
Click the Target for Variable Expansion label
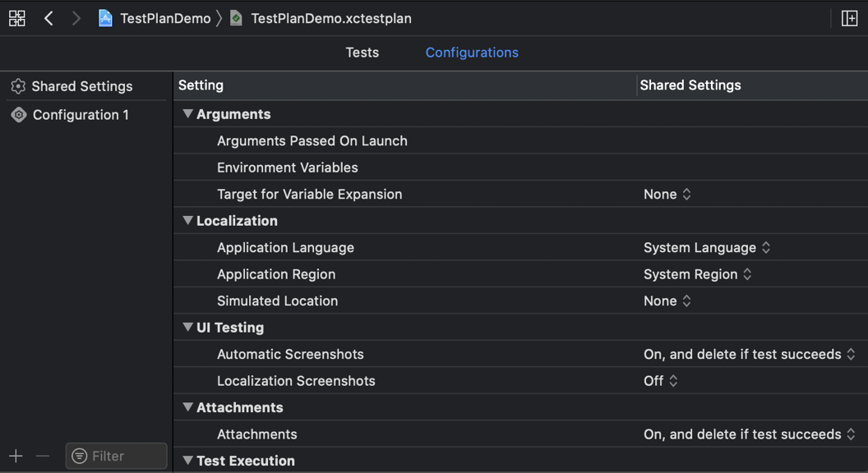point(309,194)
